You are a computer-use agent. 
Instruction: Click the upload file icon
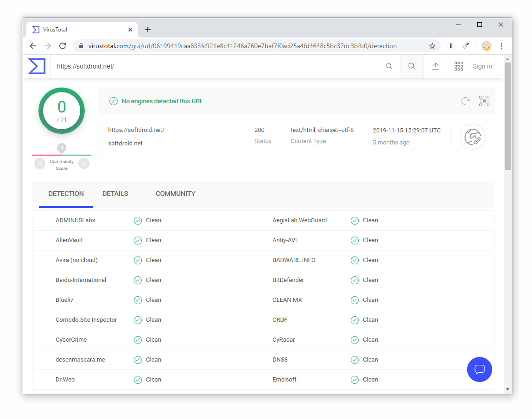click(x=436, y=67)
